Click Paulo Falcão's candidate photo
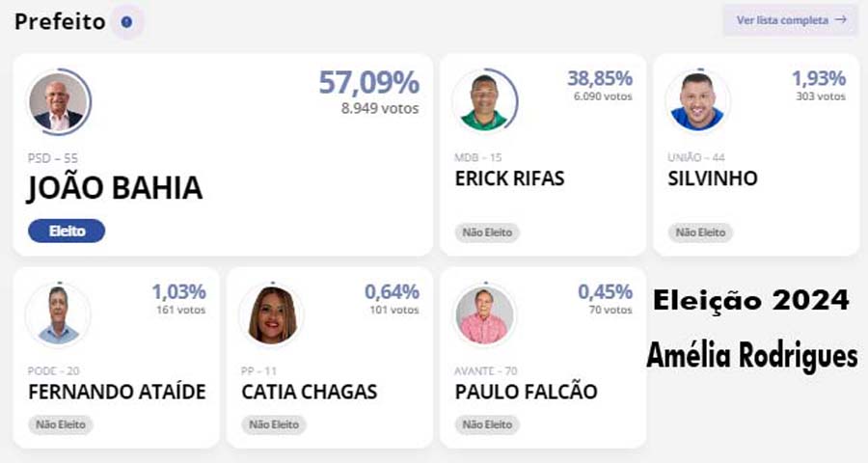 pyautogui.click(x=483, y=314)
